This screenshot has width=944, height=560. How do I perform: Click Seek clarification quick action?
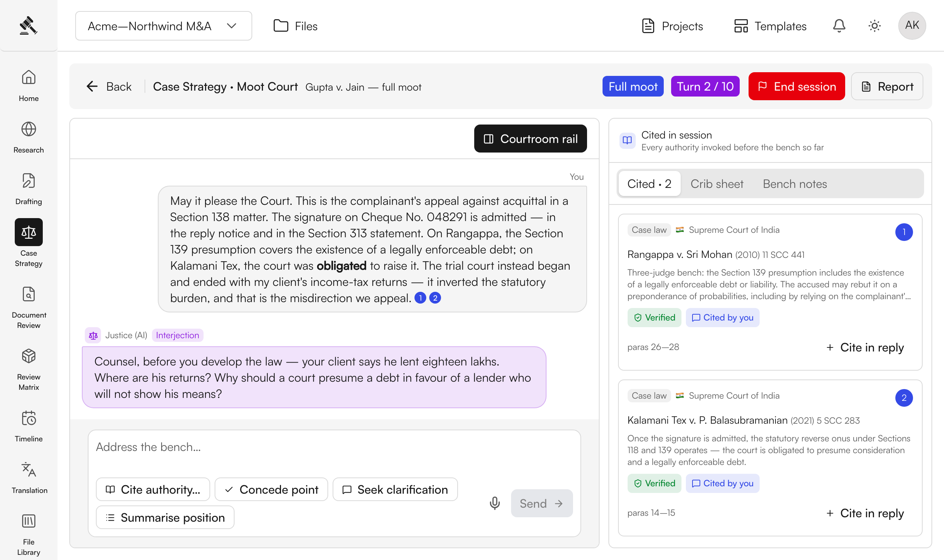coord(395,489)
